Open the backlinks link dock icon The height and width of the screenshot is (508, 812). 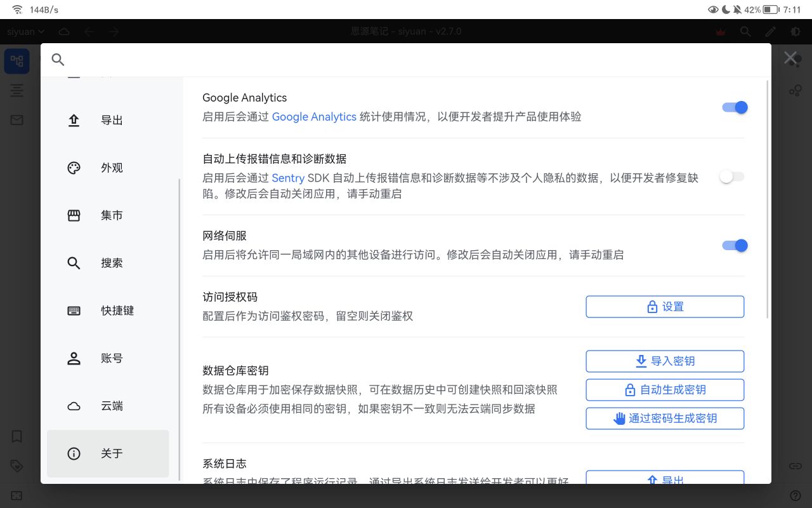[x=795, y=465]
